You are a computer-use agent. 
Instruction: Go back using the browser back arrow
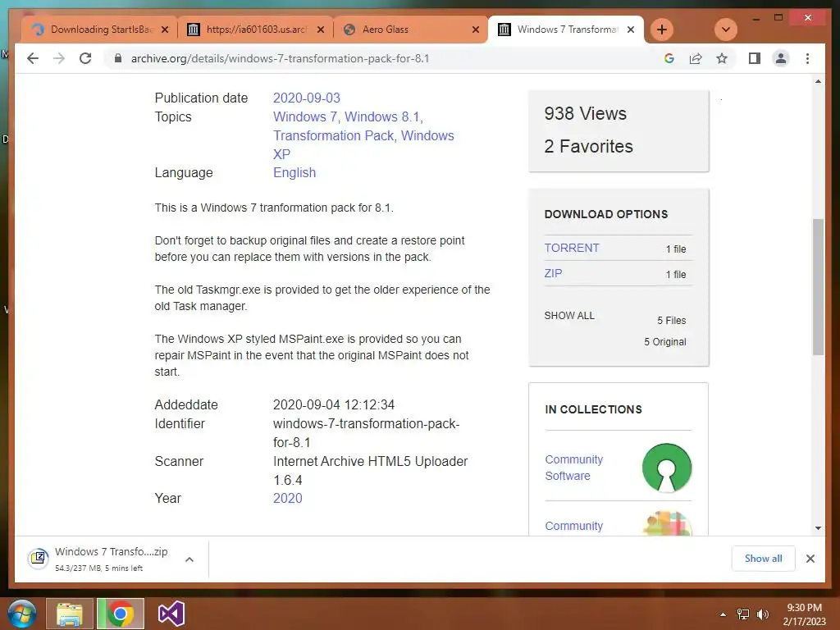click(33, 58)
